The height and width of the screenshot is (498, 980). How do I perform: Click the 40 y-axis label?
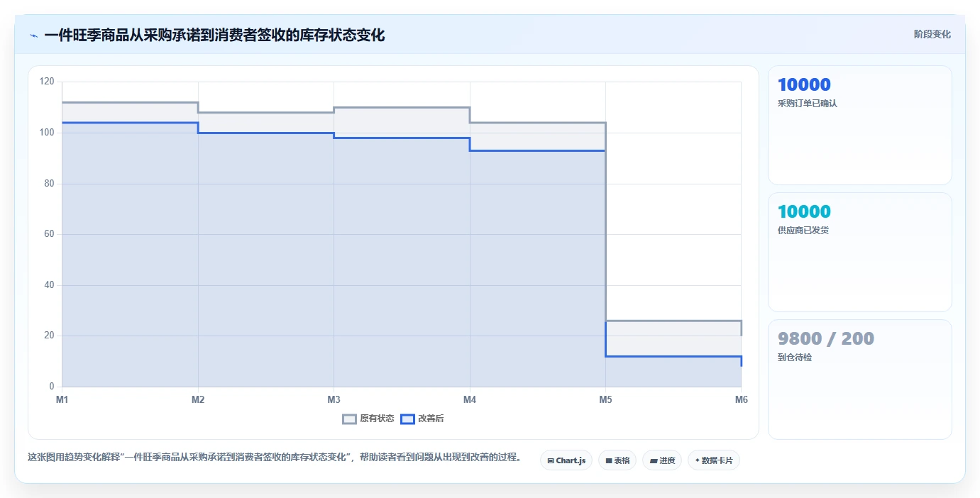coord(49,285)
